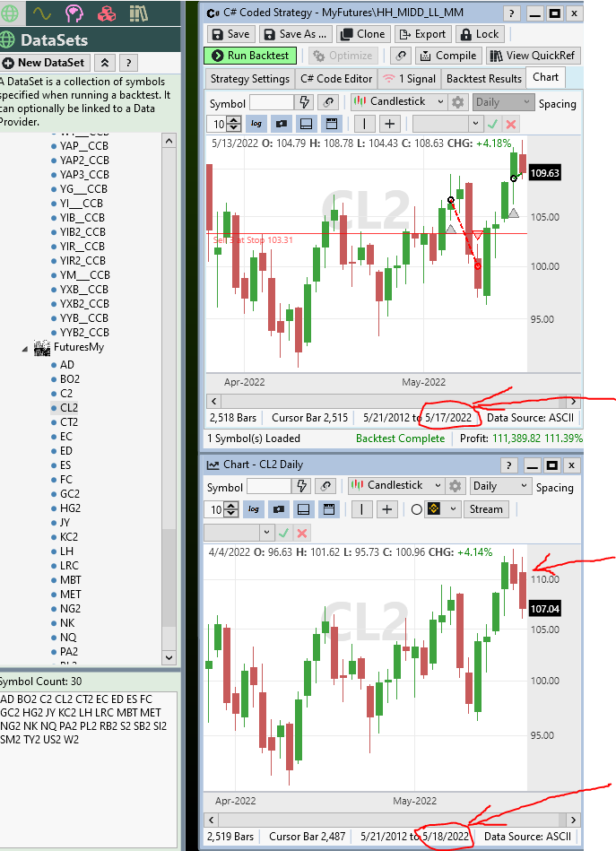Open the globe DataSets icon in top bar
This screenshot has width=616, height=851.
(x=9, y=13)
